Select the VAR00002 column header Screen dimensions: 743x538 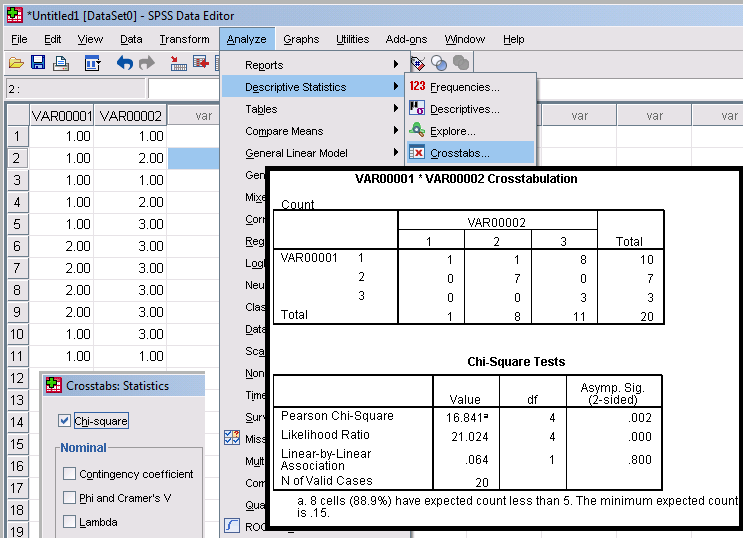[130, 116]
